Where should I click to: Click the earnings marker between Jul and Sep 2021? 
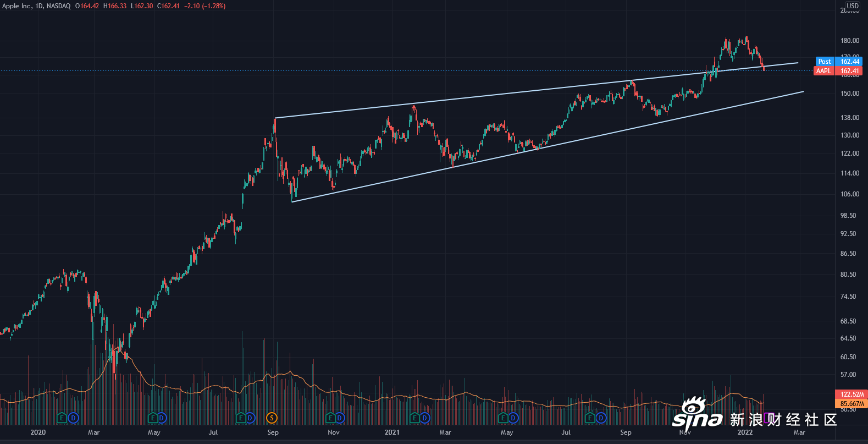coord(590,418)
